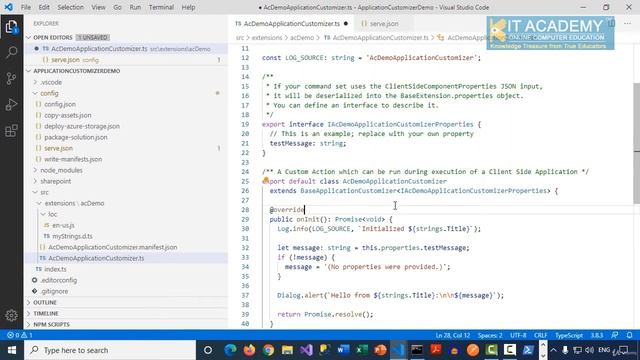The height and width of the screenshot is (360, 640).
Task: Open notifications bell in status bar
Action: [629, 335]
